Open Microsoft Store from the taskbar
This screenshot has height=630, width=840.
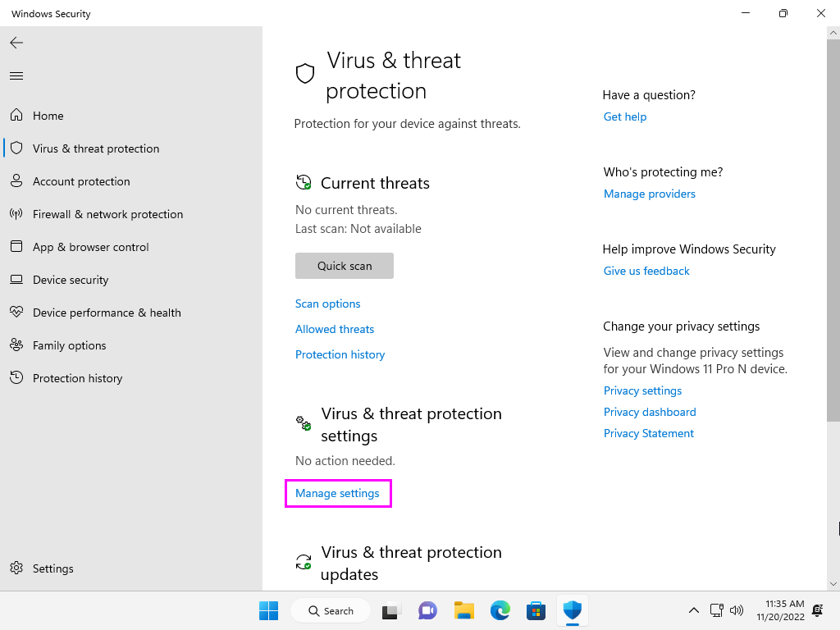pyautogui.click(x=536, y=610)
